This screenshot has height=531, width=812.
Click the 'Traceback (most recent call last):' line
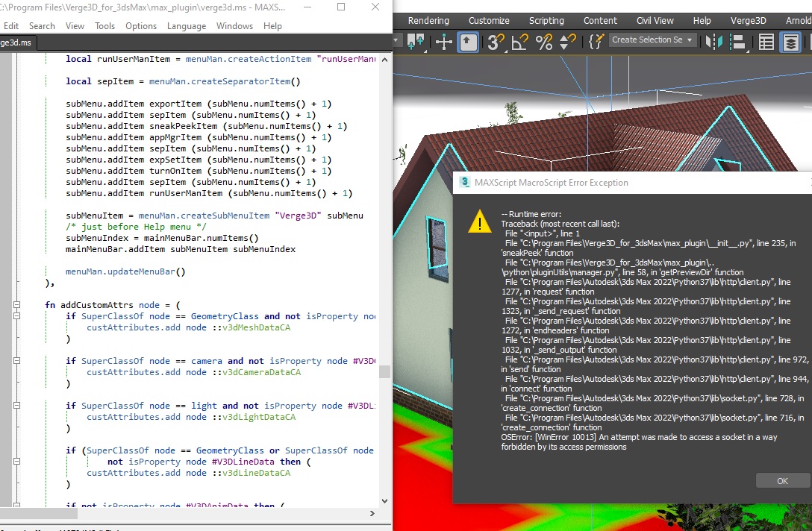[560, 224]
